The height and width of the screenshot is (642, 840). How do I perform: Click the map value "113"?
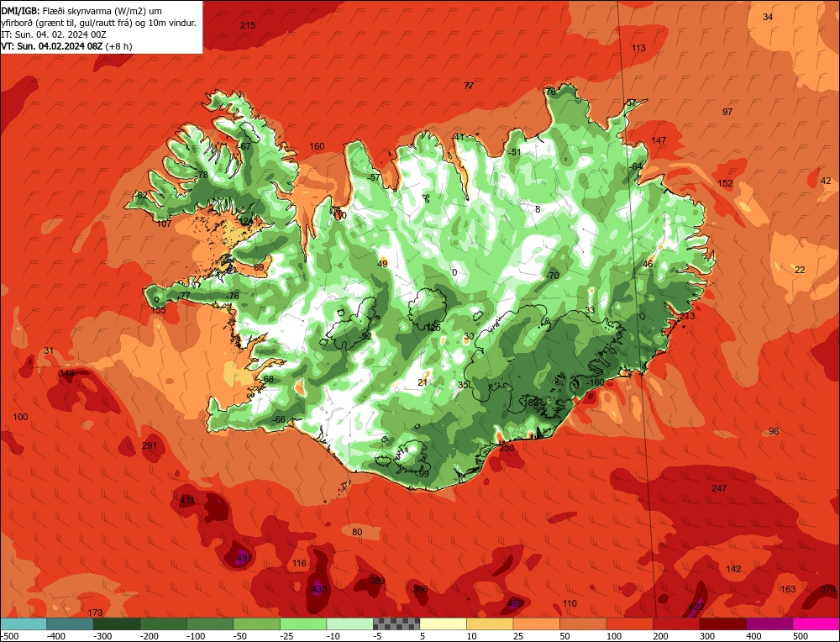click(x=638, y=48)
